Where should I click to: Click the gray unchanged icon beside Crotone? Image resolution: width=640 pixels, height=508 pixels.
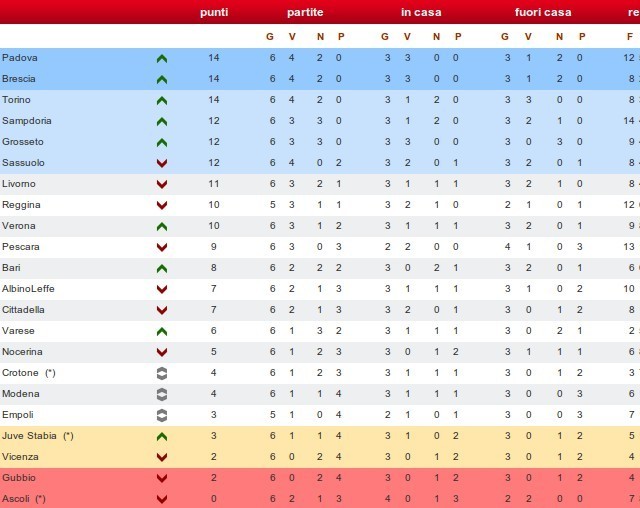click(162, 373)
